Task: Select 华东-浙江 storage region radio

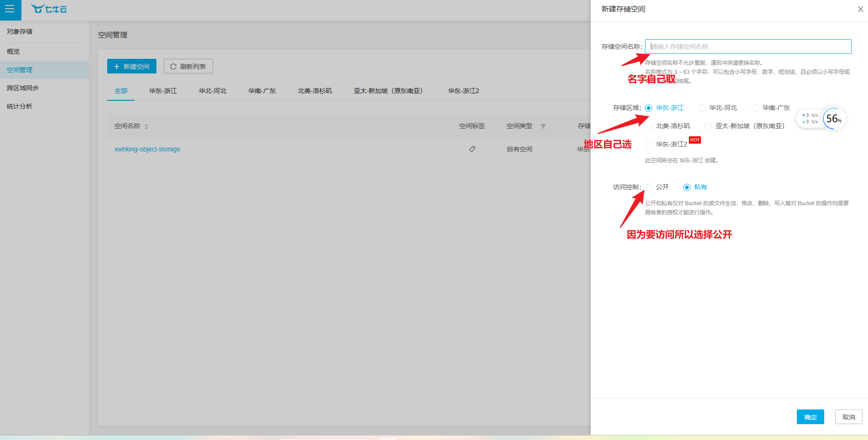Action: tap(649, 108)
